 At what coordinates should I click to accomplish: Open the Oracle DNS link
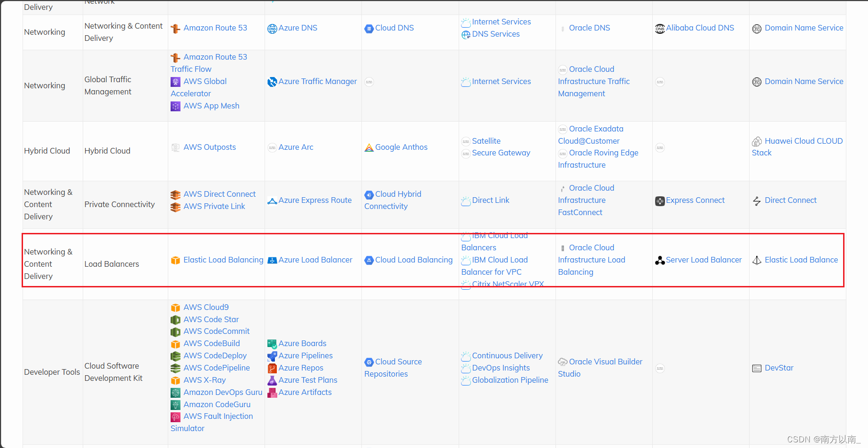tap(589, 28)
